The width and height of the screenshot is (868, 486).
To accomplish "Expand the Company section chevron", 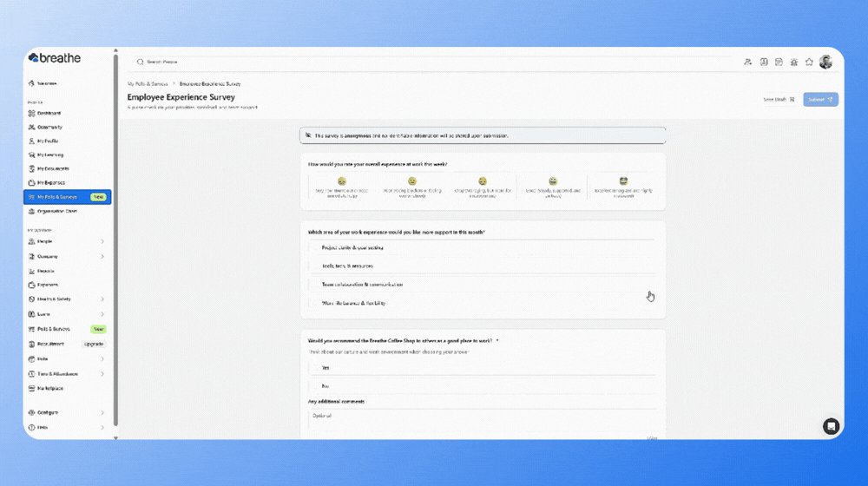I will click(x=102, y=257).
